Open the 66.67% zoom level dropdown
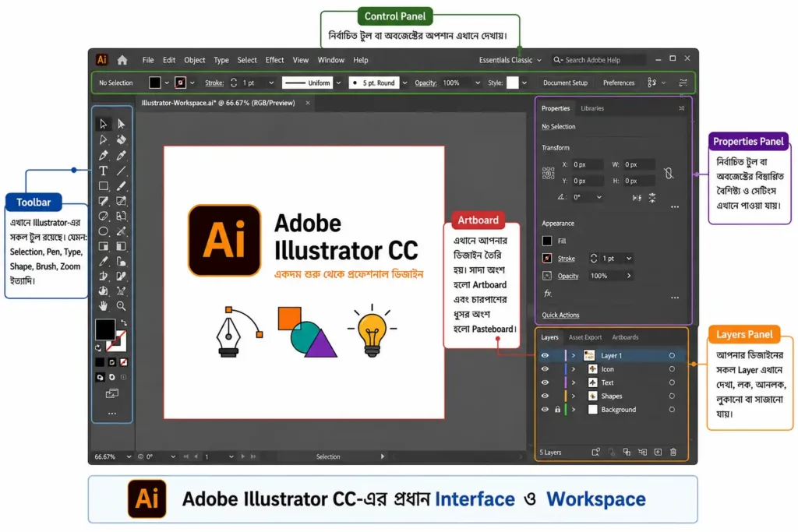 129,456
